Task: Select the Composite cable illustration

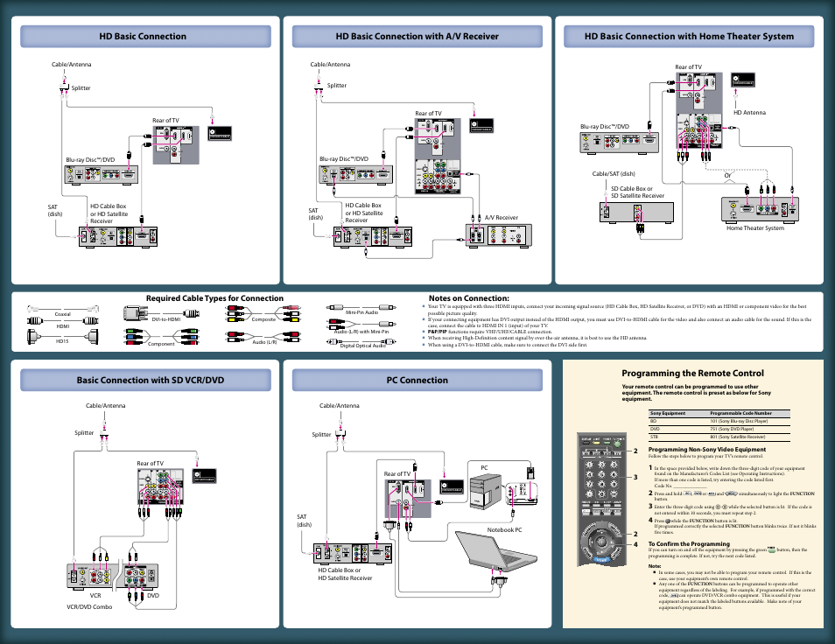Action: [x=263, y=313]
